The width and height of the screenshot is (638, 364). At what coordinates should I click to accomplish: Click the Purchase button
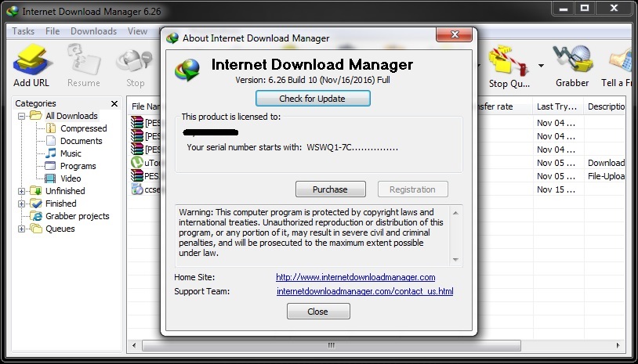[x=330, y=189]
